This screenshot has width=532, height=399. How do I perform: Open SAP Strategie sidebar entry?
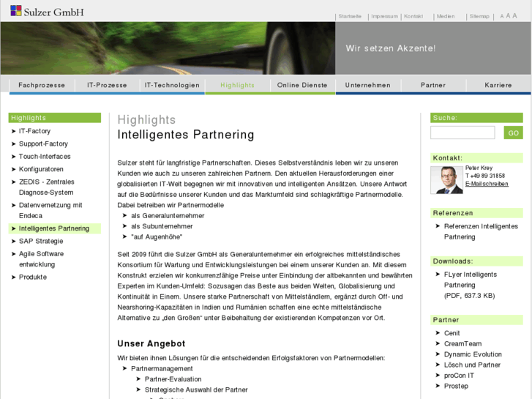pyautogui.click(x=41, y=241)
